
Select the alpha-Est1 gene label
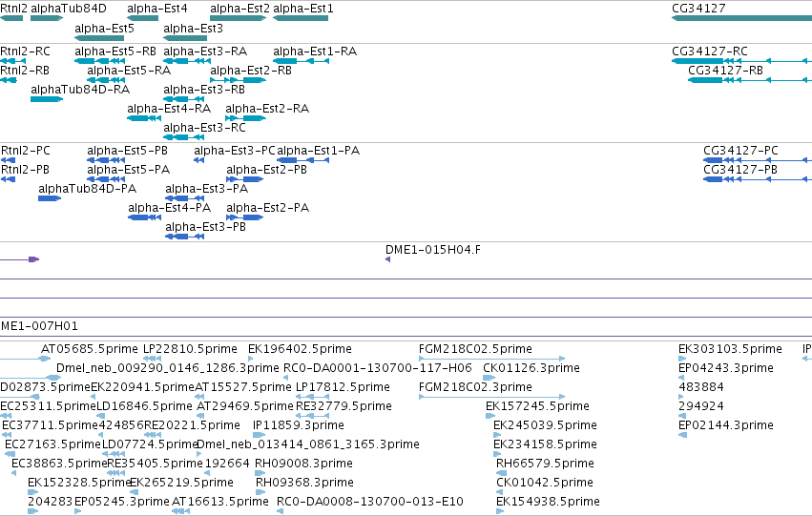pos(303,9)
